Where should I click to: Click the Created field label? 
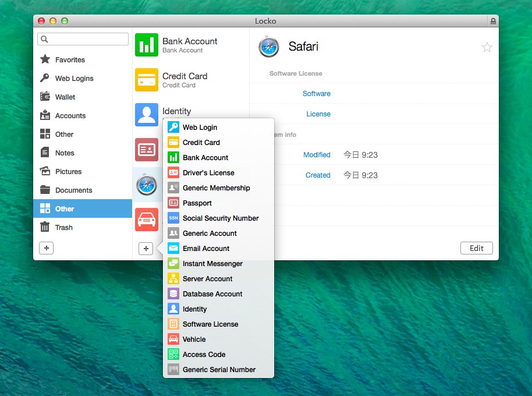318,175
